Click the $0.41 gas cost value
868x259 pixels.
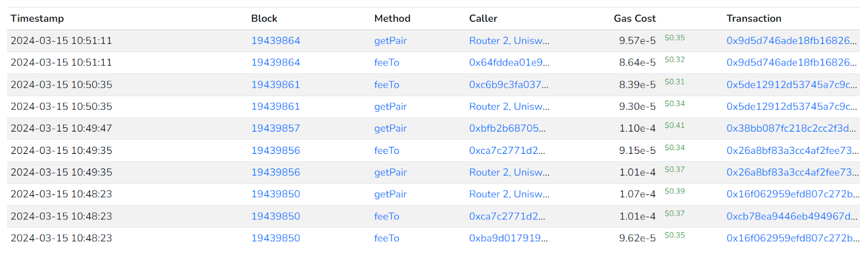coord(674,125)
